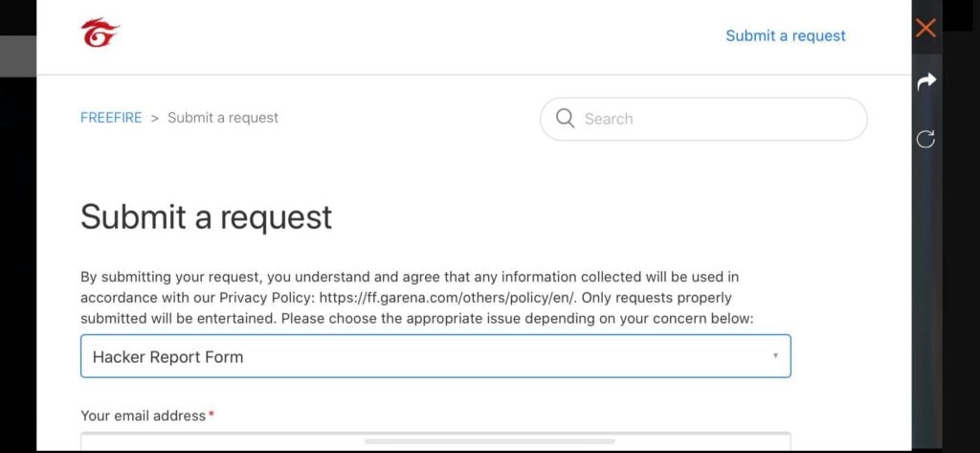The image size is (980, 453).
Task: Reload the page with the refresh icon
Action: click(x=925, y=139)
